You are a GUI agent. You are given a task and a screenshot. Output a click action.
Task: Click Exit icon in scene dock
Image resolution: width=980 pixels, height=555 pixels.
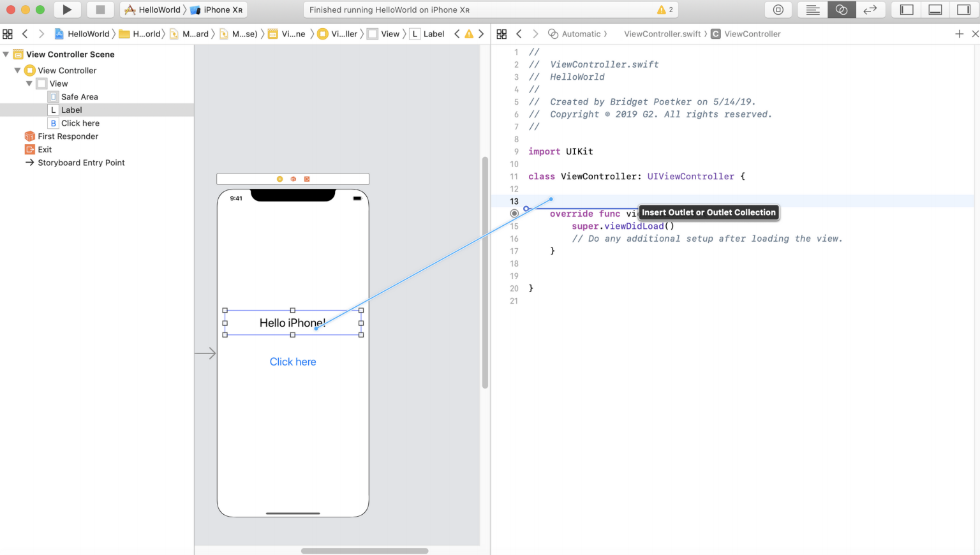pos(307,179)
